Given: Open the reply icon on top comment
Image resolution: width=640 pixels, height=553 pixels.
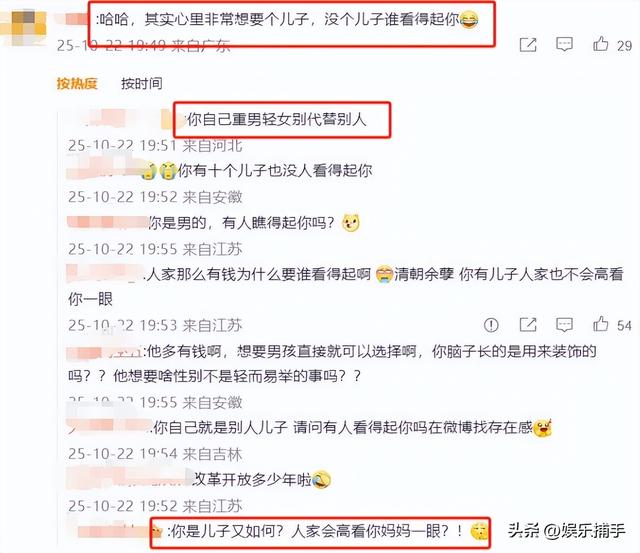Looking at the screenshot, I should click(564, 44).
